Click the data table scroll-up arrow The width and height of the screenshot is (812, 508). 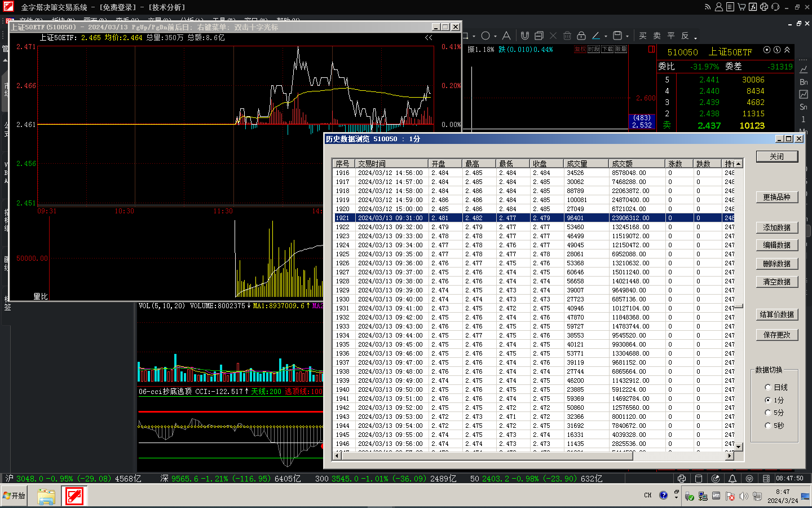(739, 164)
